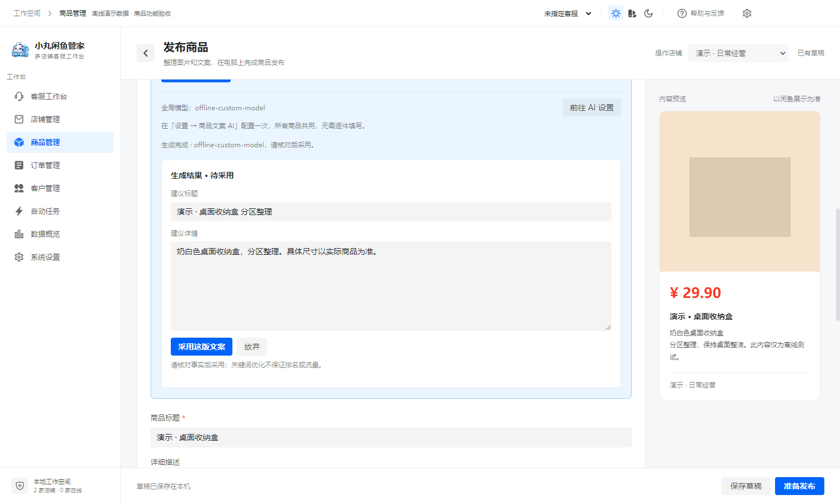Click the 生成结果 · 待采用 heading
Image resolution: width=840 pixels, height=504 pixels.
coord(202,175)
